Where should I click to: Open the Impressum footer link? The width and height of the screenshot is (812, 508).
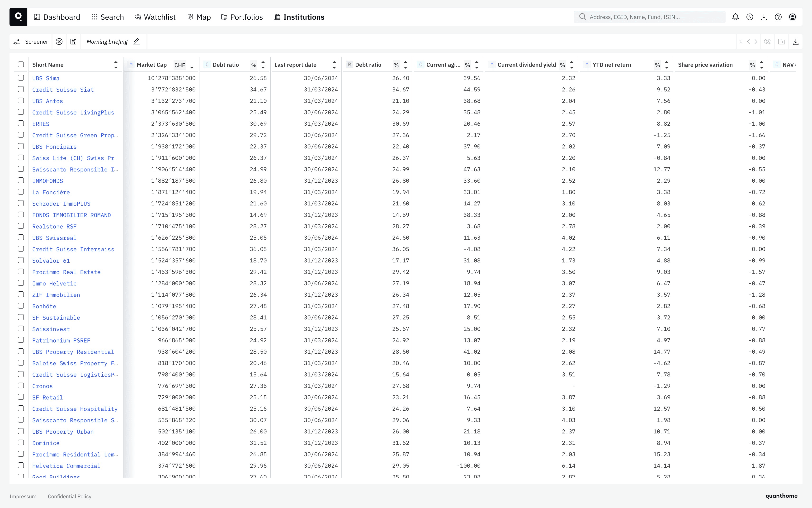click(x=23, y=496)
